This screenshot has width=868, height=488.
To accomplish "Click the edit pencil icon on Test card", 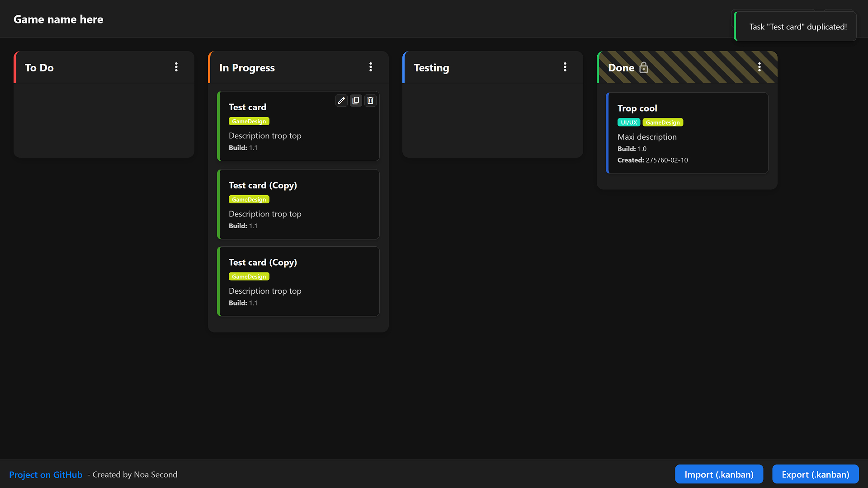I will click(x=341, y=100).
